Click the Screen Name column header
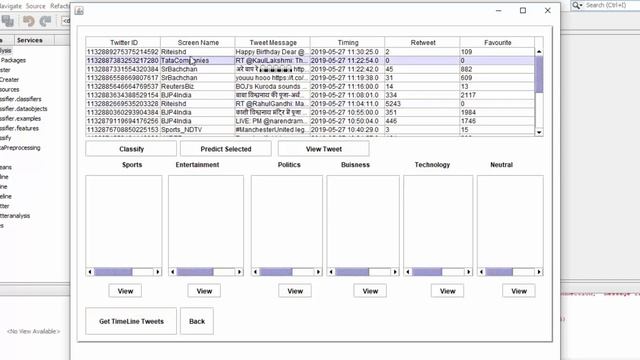Image resolution: width=640 pixels, height=360 pixels. click(198, 42)
